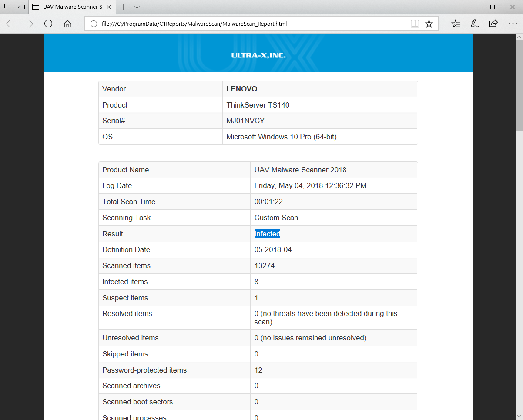
Task: Click the Suspect items label
Action: coord(125,298)
